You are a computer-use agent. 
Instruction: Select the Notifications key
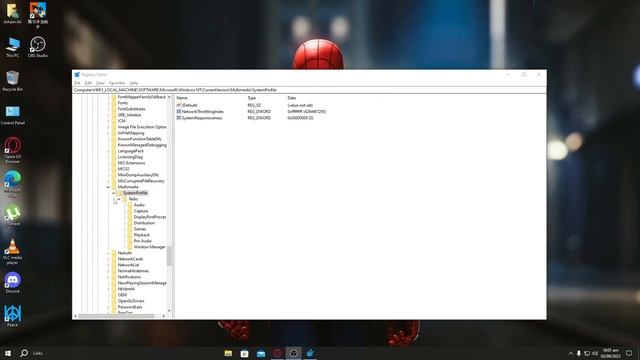coord(129,277)
